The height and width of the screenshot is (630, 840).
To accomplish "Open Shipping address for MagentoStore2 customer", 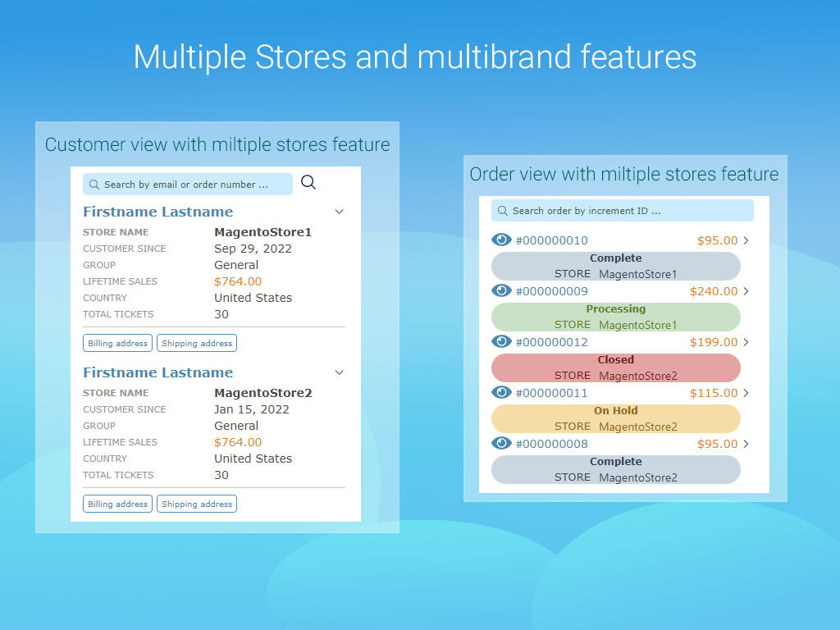I will 197,504.
